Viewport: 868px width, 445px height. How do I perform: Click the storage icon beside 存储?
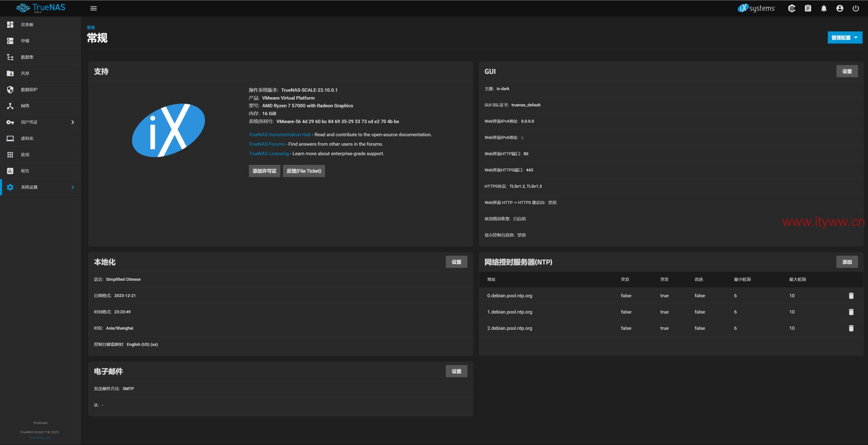(x=10, y=41)
